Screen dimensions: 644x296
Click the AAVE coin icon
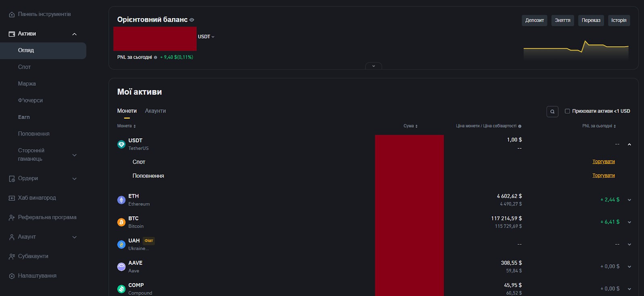pyautogui.click(x=121, y=267)
